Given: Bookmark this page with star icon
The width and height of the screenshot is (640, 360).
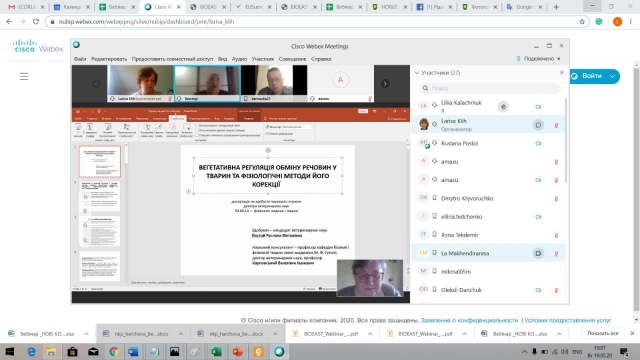Looking at the screenshot, I should [582, 22].
